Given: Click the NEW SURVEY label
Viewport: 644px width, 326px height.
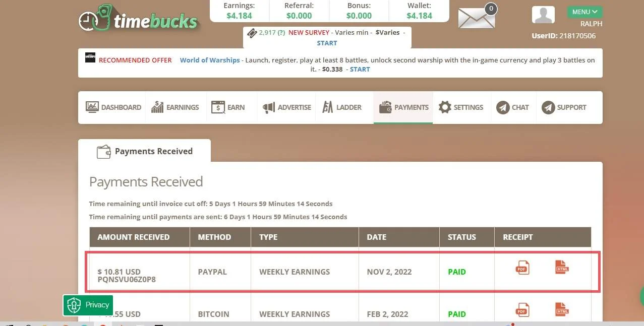Looking at the screenshot, I should coord(309,32).
